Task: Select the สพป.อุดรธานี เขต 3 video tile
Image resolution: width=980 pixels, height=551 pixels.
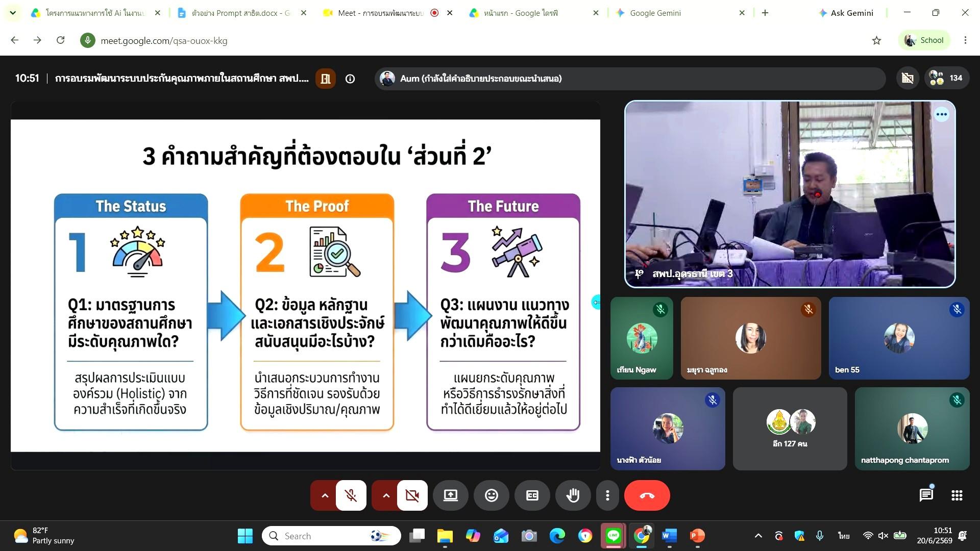Action: [x=790, y=194]
